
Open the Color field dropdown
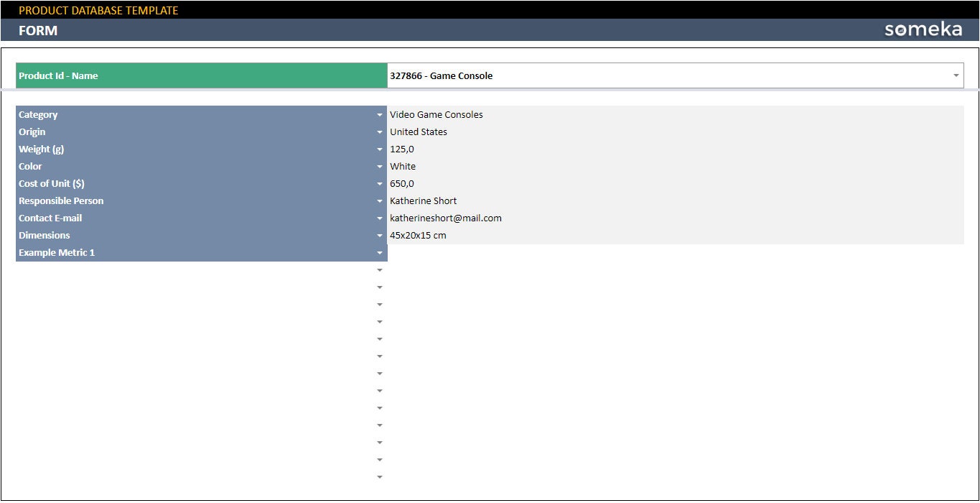coord(380,166)
